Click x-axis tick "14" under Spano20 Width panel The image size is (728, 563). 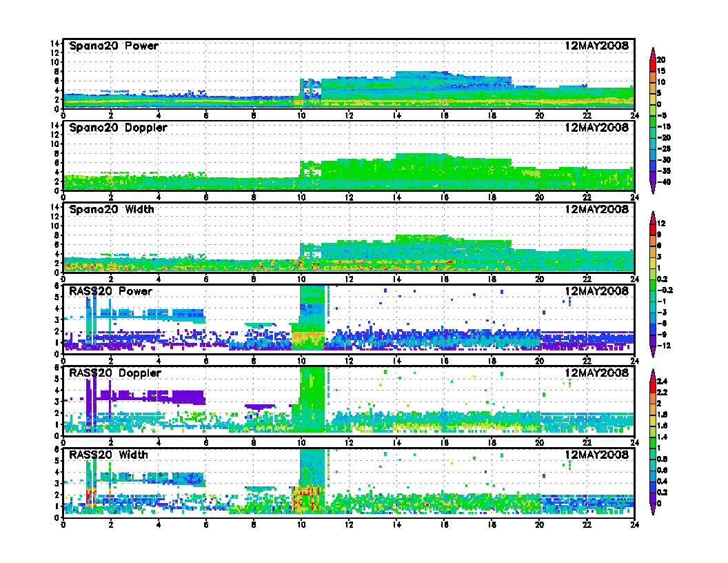tap(396, 279)
